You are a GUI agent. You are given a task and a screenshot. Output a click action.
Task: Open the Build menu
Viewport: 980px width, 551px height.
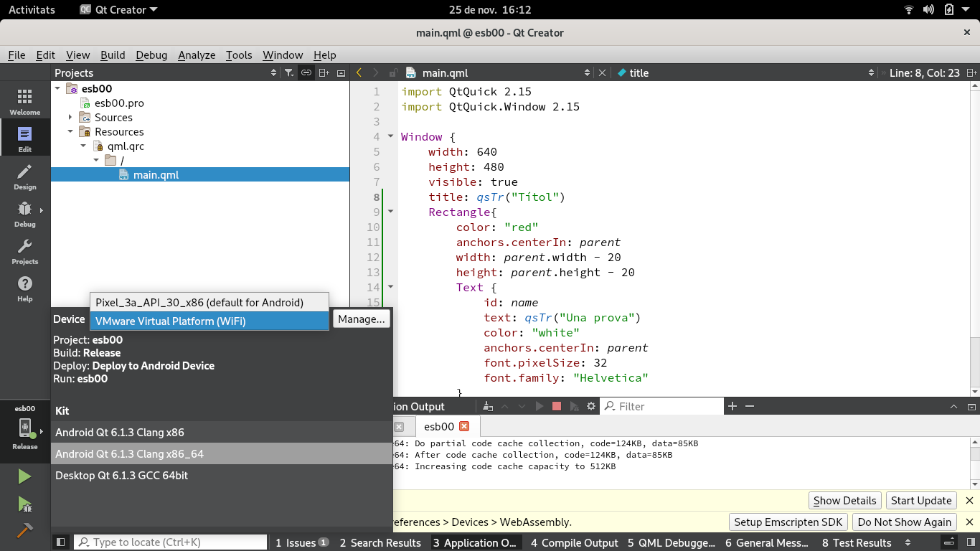pos(113,55)
